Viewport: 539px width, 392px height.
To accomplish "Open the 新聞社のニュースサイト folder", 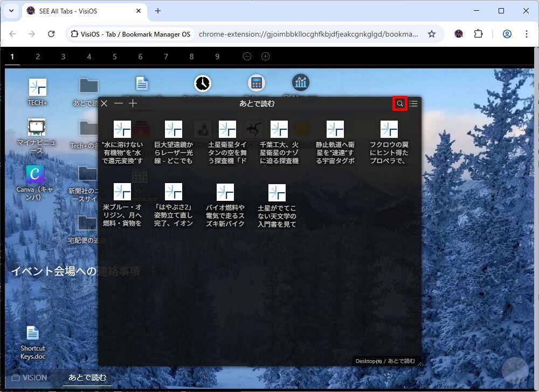I will [86, 183].
